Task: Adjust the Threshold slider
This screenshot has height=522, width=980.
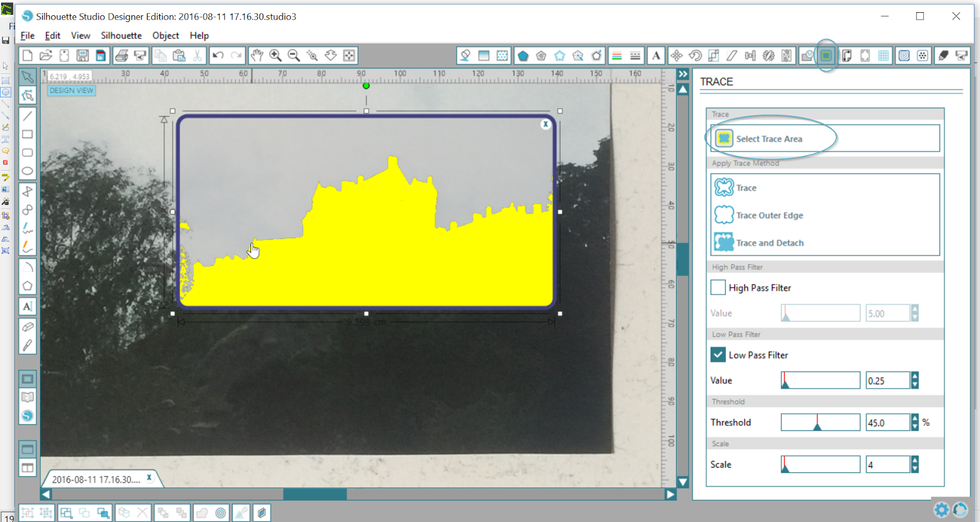Action: (820, 422)
